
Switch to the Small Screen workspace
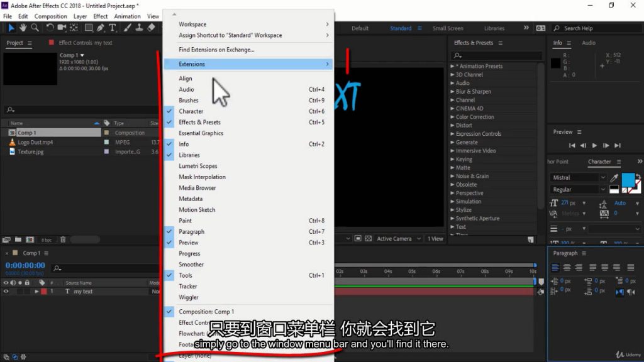[448, 28]
